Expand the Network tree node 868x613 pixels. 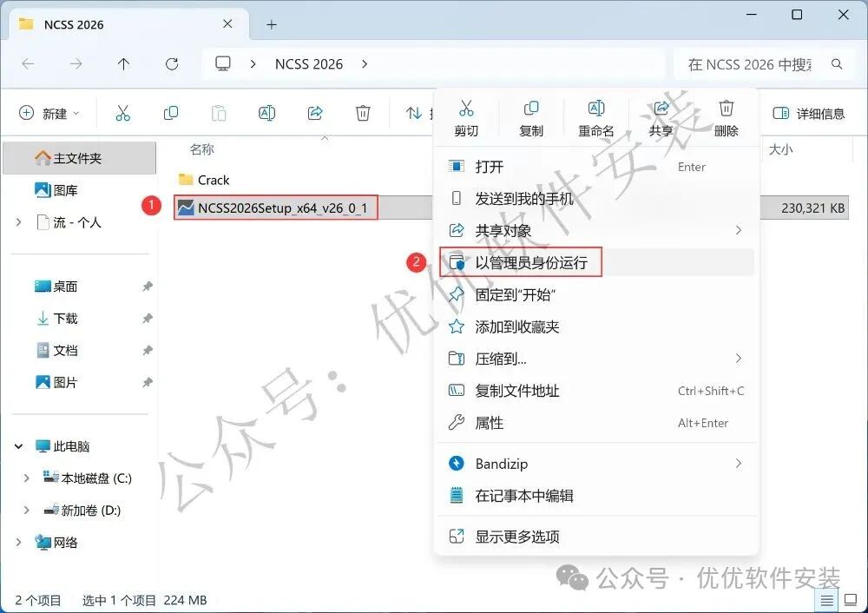(19, 543)
